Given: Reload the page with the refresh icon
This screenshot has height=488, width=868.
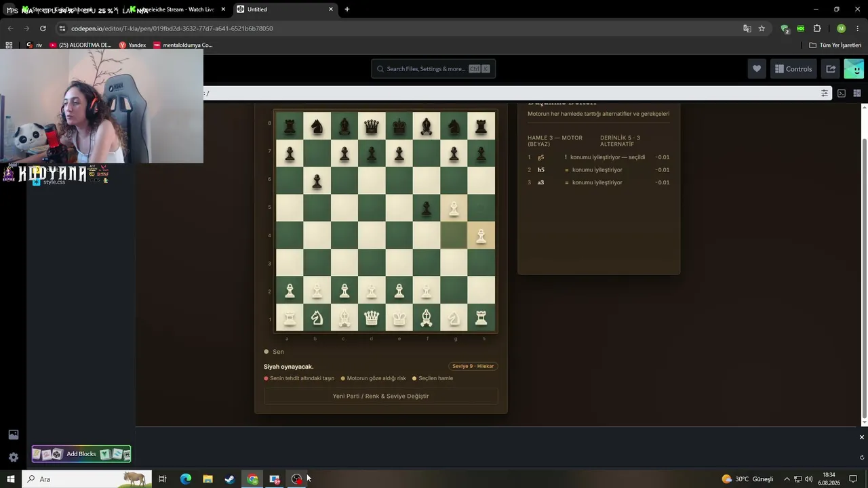Looking at the screenshot, I should coord(43,28).
